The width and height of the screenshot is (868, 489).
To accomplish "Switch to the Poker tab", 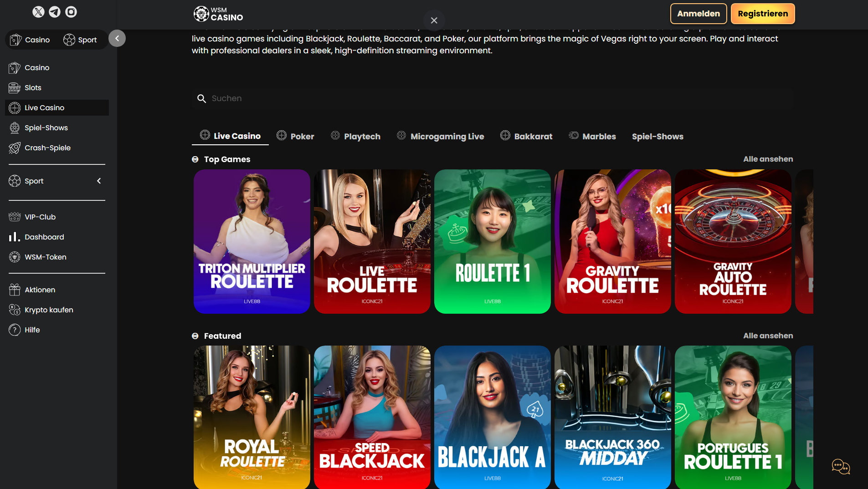I will click(295, 136).
